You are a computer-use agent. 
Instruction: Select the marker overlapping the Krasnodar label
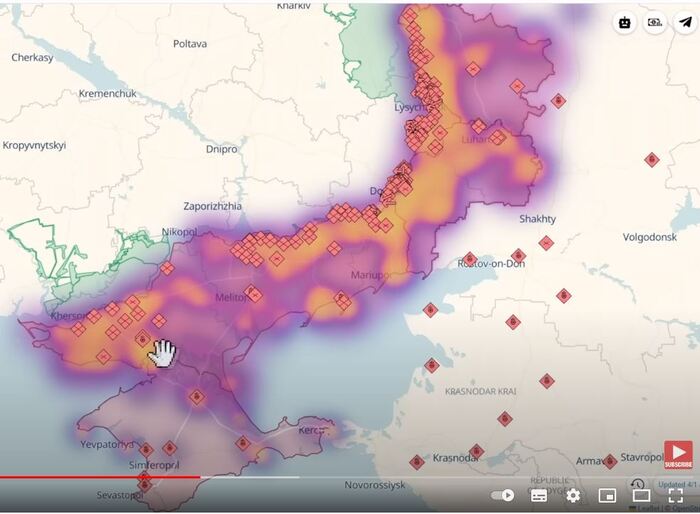[x=476, y=451]
